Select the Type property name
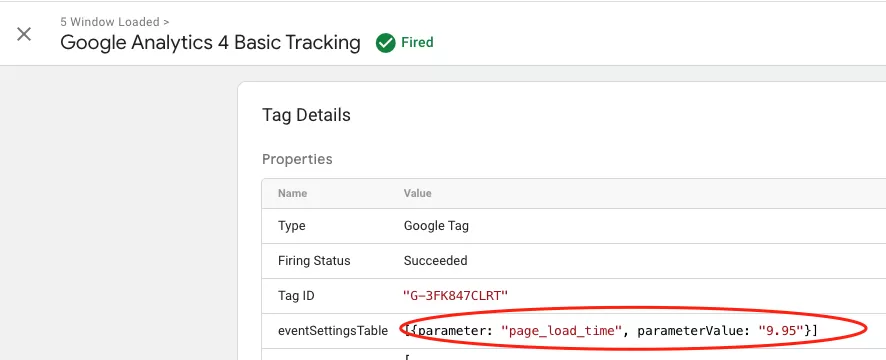The width and height of the screenshot is (886, 360). click(292, 226)
